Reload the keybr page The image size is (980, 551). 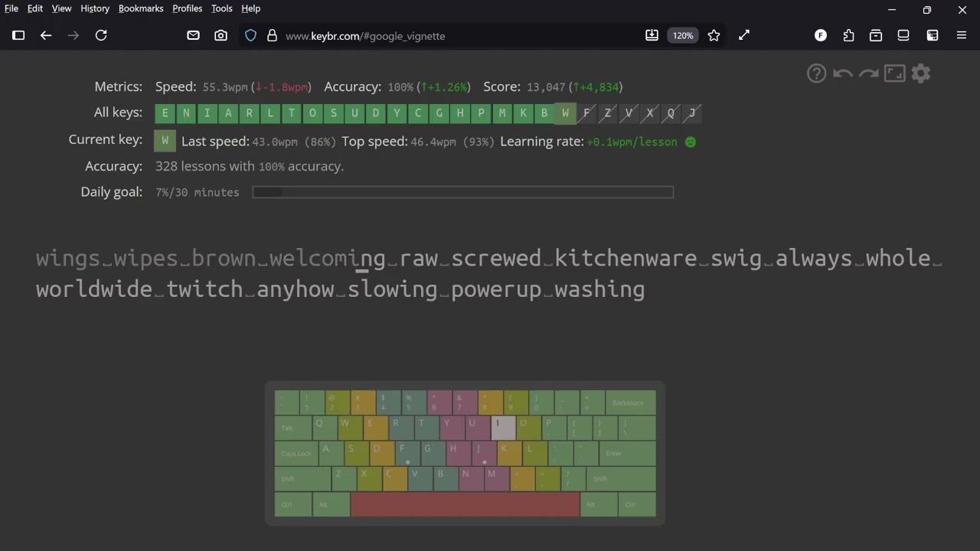(x=101, y=35)
